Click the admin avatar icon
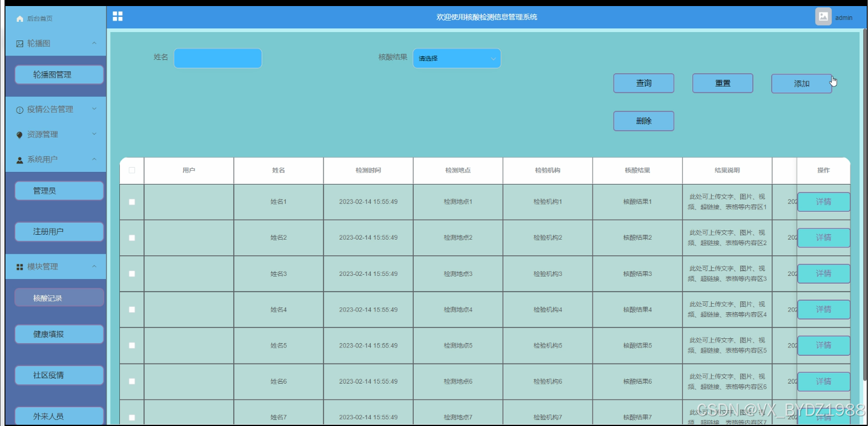Screen dimensions: 868x426 [823, 17]
